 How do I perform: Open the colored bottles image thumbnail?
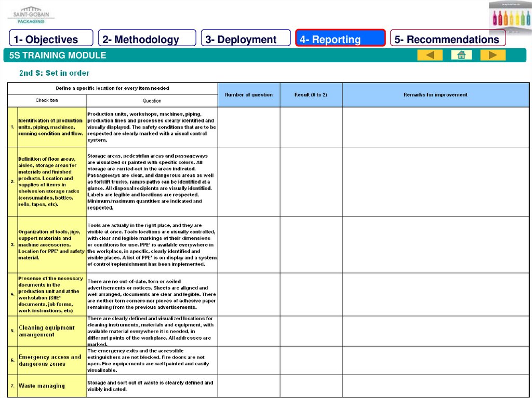click(510, 17)
